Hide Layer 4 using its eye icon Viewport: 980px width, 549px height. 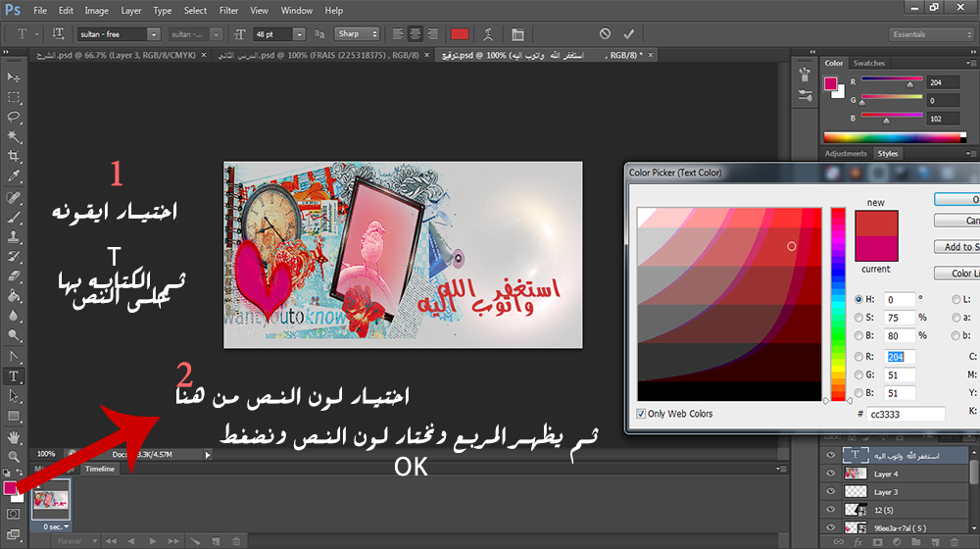832,474
